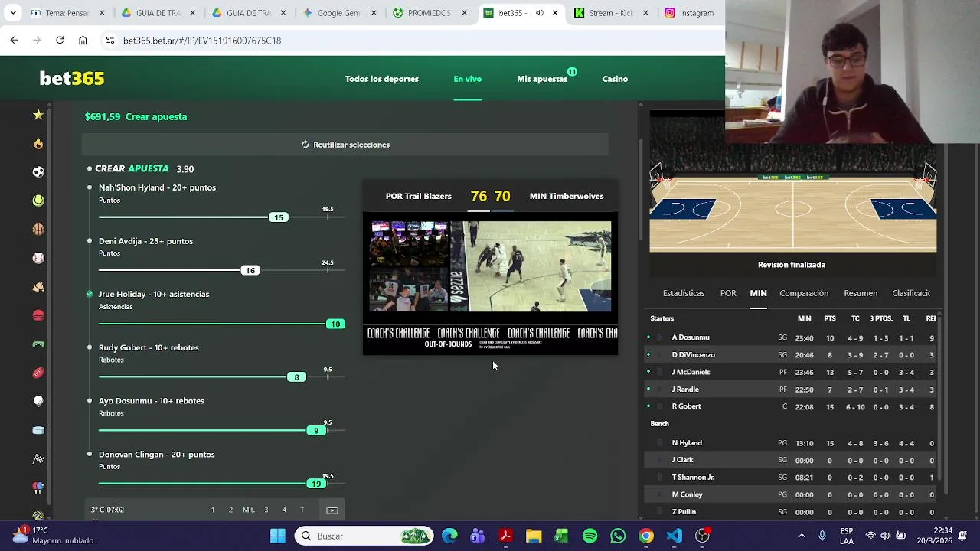Image resolution: width=980 pixels, height=551 pixels.
Task: Select the esports gamepad icon
Action: 38,344
